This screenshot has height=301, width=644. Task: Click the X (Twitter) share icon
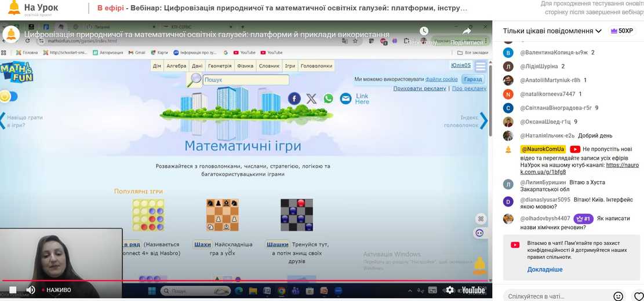pos(311,98)
